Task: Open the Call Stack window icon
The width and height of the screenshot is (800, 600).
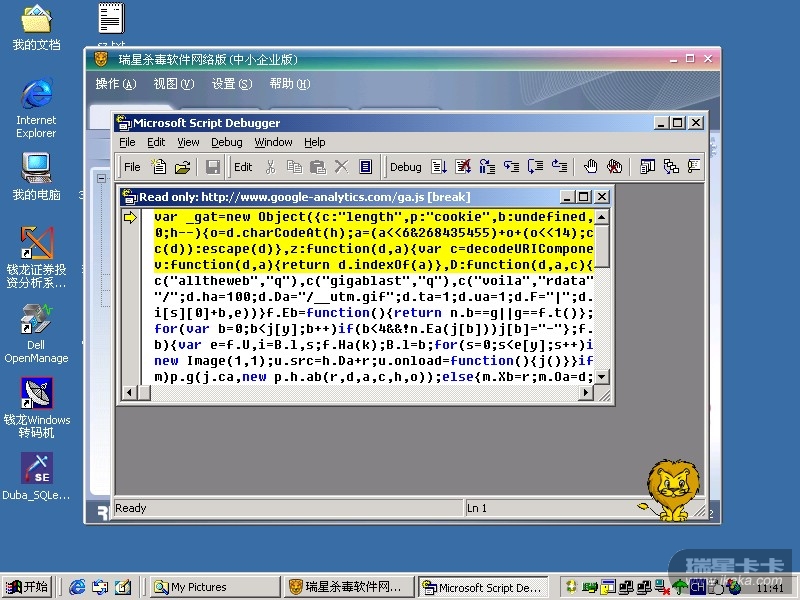Action: pyautogui.click(x=671, y=167)
